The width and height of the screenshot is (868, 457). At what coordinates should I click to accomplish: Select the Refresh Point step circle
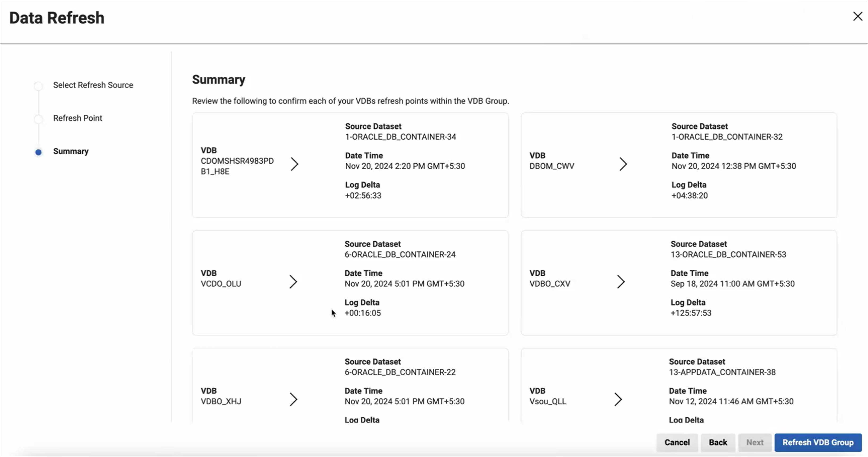pos(38,119)
